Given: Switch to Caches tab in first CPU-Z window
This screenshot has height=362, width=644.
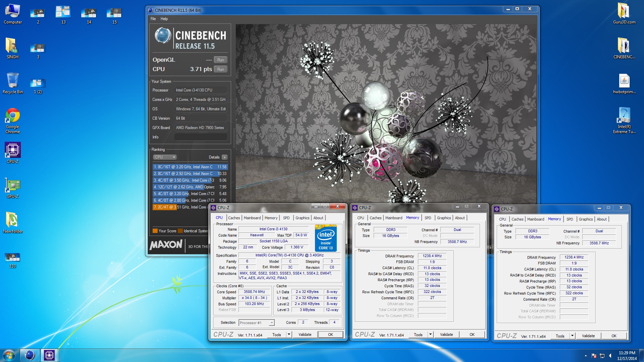Looking at the screenshot, I should 234,218.
